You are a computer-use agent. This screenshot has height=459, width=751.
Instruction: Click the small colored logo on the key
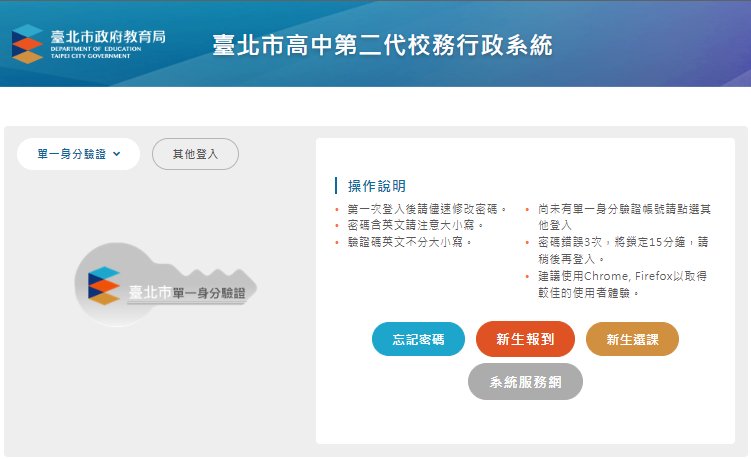coord(104,285)
